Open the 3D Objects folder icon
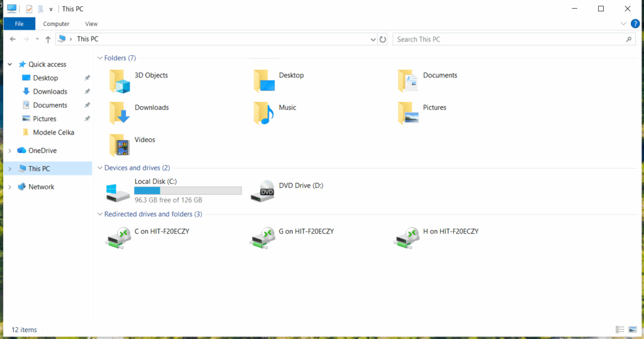The width and height of the screenshot is (644, 339). pyautogui.click(x=119, y=82)
